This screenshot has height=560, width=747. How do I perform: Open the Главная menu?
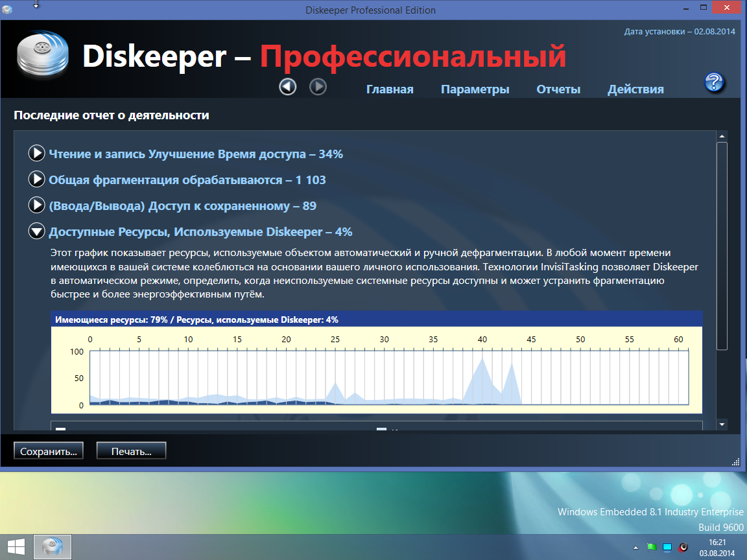click(390, 89)
